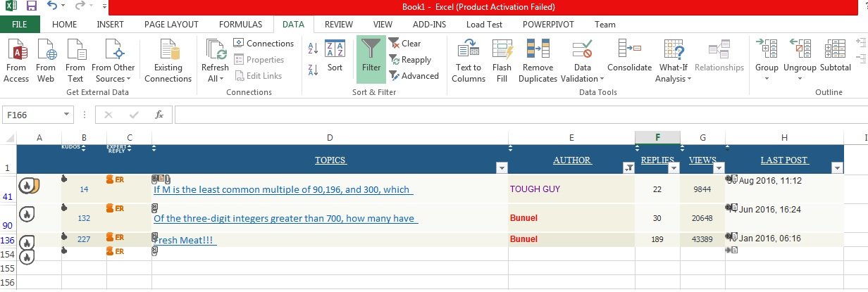This screenshot has width=868, height=292.
Task: Reapply the filter
Action: tap(410, 60)
